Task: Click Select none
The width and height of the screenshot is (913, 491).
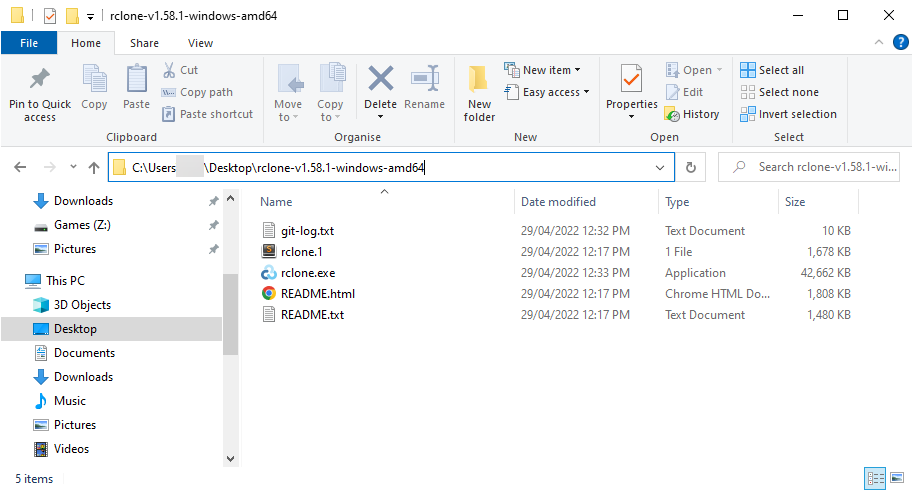Action: [780, 92]
